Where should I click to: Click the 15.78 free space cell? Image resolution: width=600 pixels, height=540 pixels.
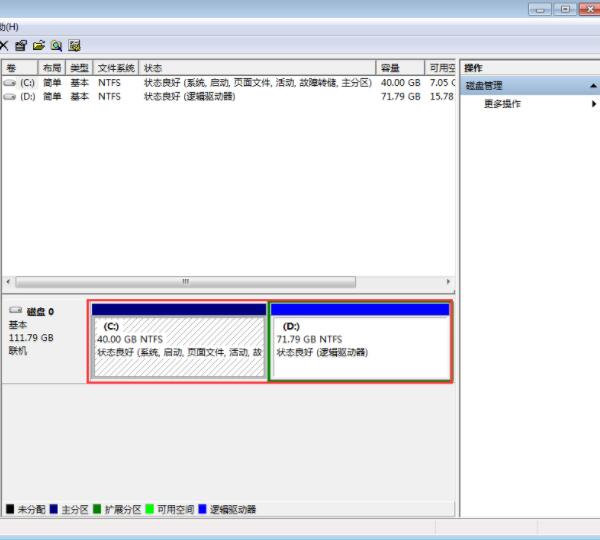pos(442,96)
